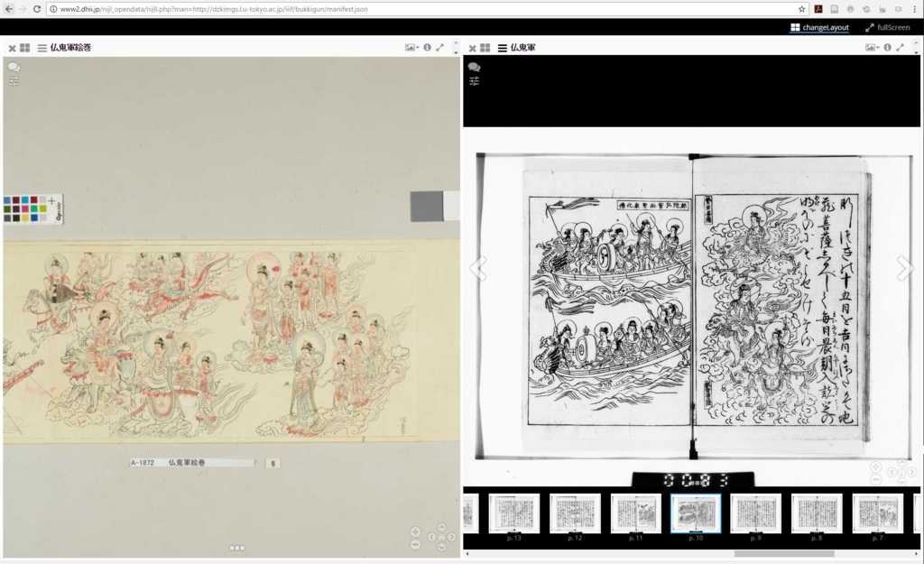924x564 pixels.
Task: Click the browser back arrow
Action: pos(9,9)
